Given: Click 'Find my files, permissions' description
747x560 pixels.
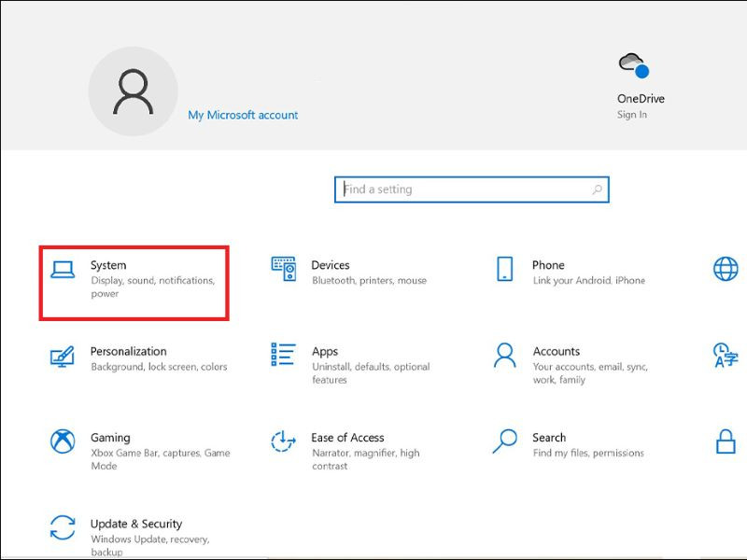Looking at the screenshot, I should coord(588,453).
